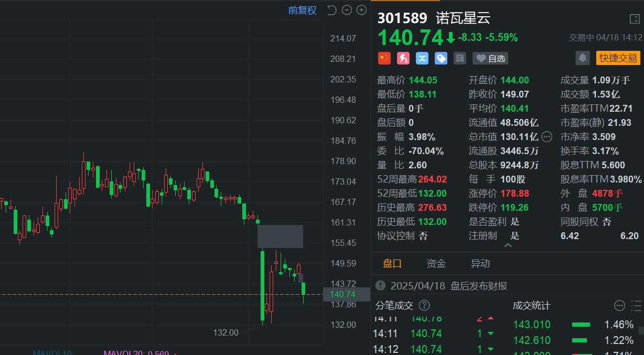This screenshot has width=644, height=355.
Task: Click the 总市值 value 130.11亿
Action: 519,136
